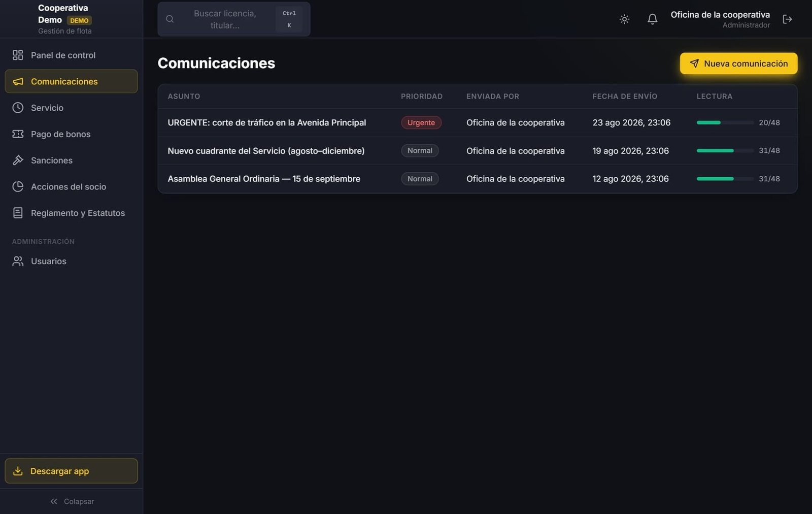
Task: Click the Urgente priority badge
Action: (421, 122)
